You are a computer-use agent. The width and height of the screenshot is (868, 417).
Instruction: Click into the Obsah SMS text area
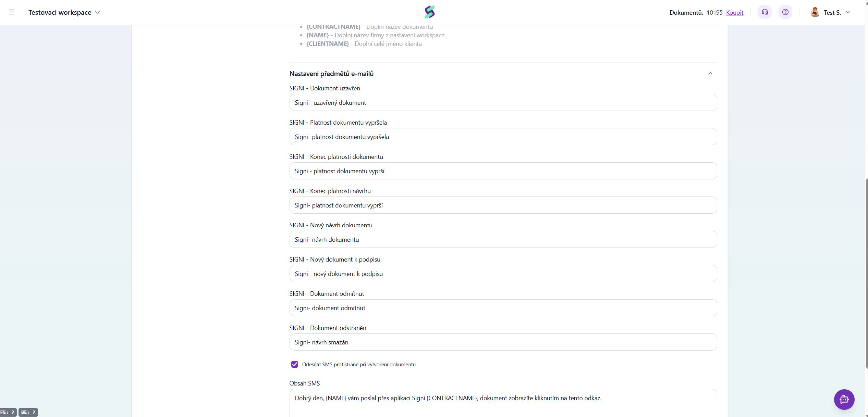point(503,403)
